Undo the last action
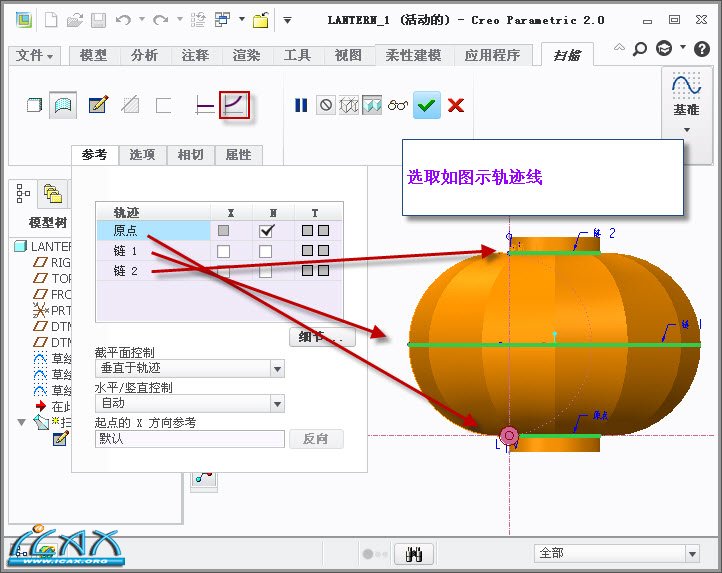The width and height of the screenshot is (722, 573). [123, 20]
